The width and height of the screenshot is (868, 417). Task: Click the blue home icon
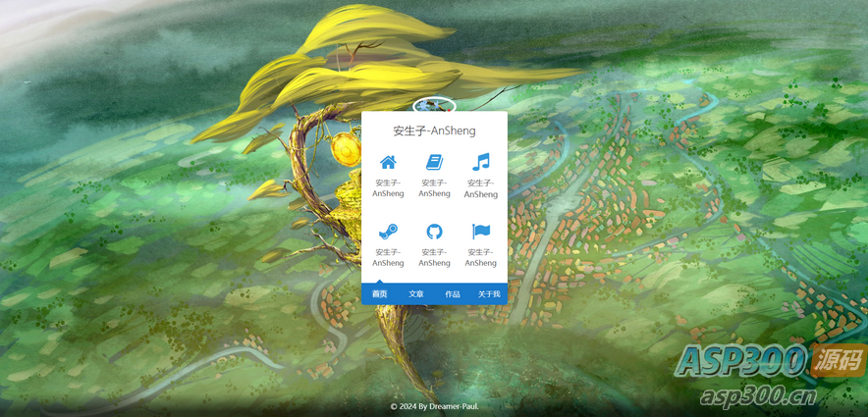(x=388, y=162)
